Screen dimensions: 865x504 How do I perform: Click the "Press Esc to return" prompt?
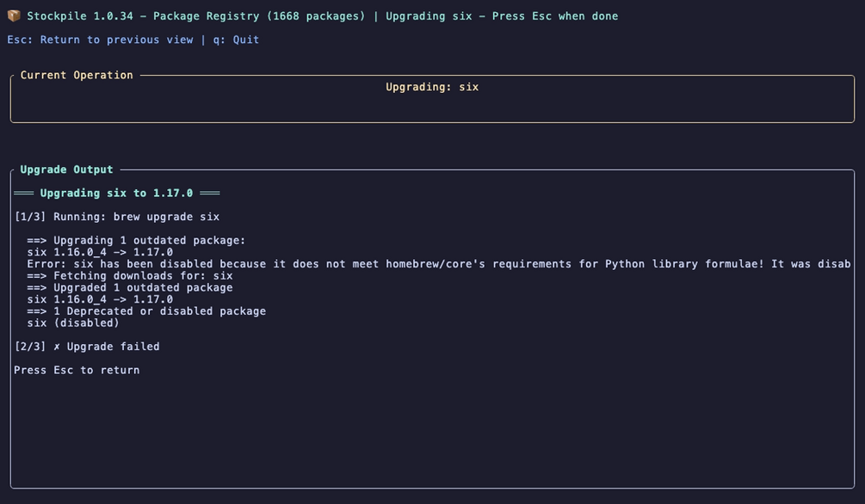[x=77, y=370]
